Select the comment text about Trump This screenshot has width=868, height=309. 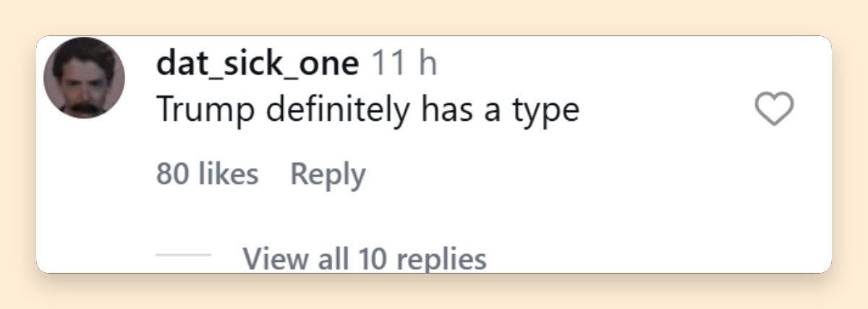point(367,110)
